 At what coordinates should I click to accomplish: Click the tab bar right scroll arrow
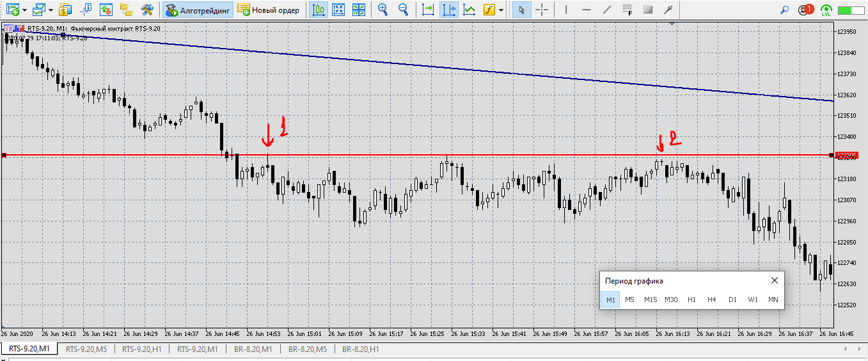860,349
